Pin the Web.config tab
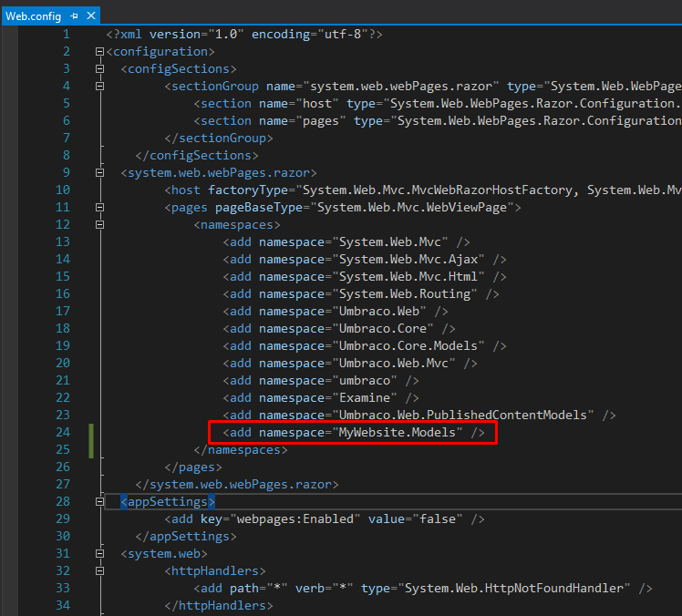This screenshot has width=682, height=616. (x=74, y=16)
